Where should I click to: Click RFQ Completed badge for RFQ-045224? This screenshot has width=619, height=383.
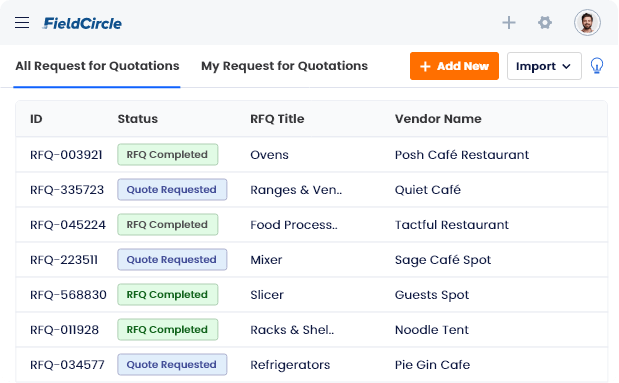(167, 224)
